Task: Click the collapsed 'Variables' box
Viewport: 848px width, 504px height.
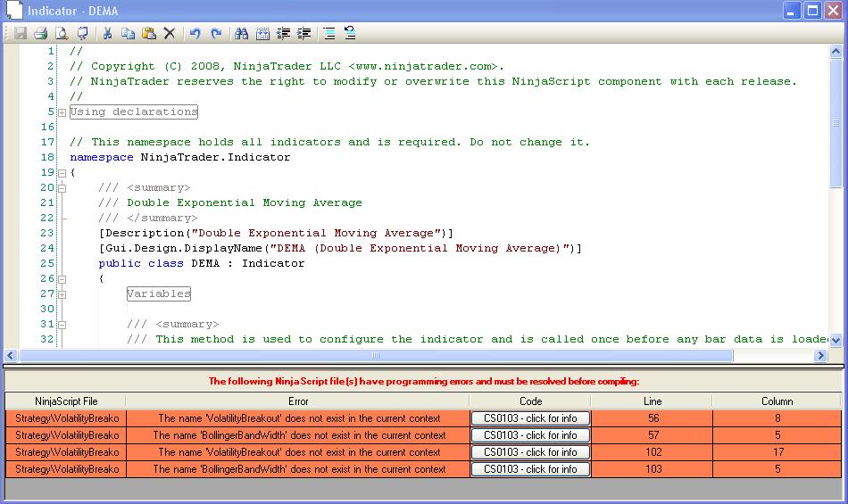Action: pyautogui.click(x=159, y=293)
